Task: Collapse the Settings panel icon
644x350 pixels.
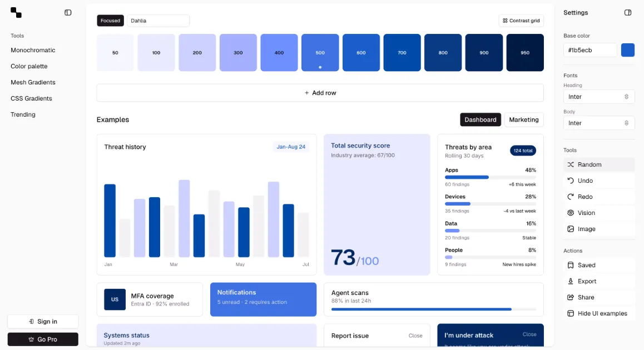Action: coord(628,13)
